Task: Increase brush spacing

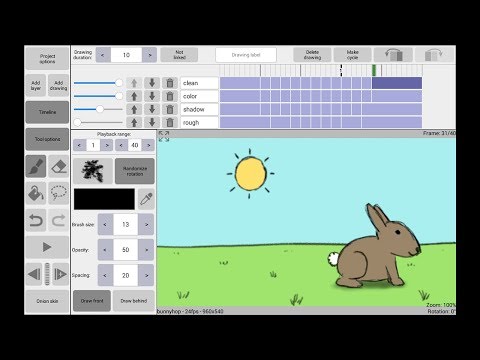Action: tap(146, 275)
